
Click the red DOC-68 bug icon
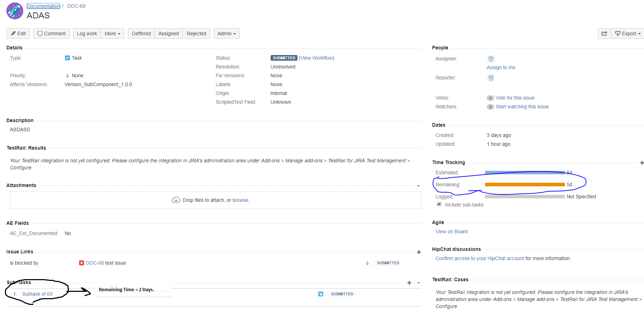(82, 263)
